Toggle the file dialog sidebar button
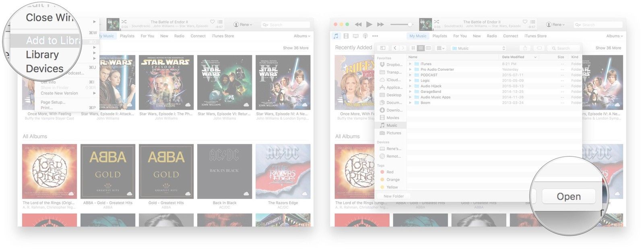 click(383, 48)
